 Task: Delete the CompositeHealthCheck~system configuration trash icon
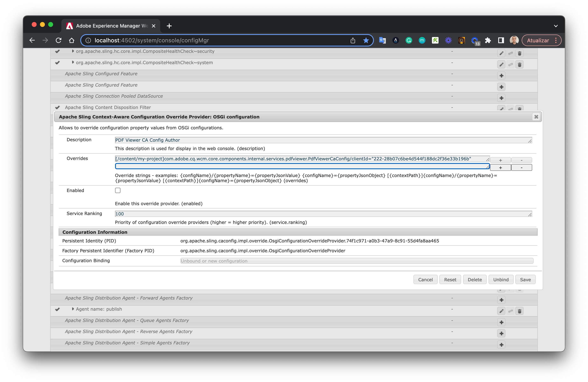pos(519,65)
